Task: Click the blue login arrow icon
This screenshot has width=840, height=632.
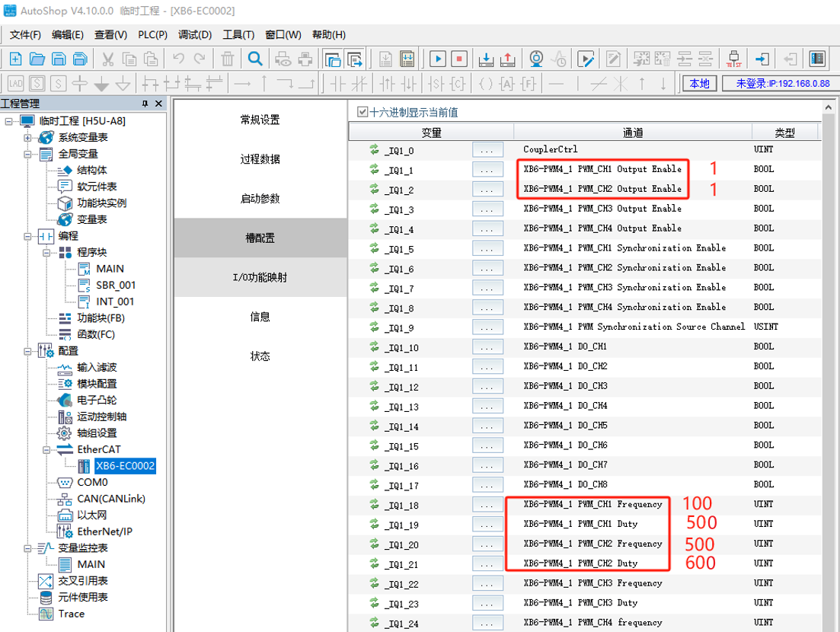Action: tap(762, 59)
